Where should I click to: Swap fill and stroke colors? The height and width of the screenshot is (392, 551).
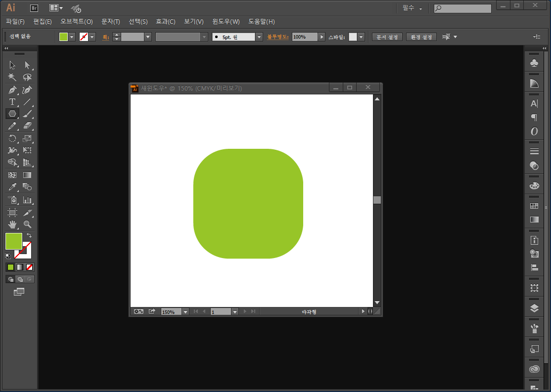pyautogui.click(x=29, y=235)
